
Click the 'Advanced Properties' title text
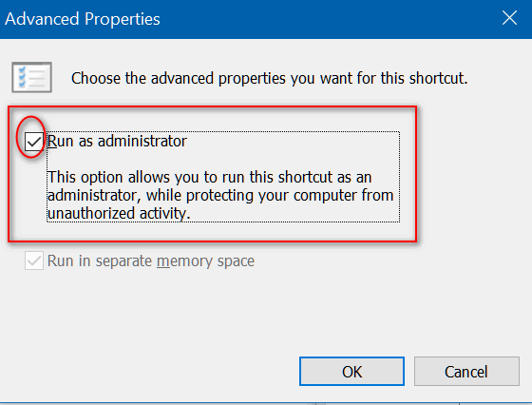tap(83, 19)
